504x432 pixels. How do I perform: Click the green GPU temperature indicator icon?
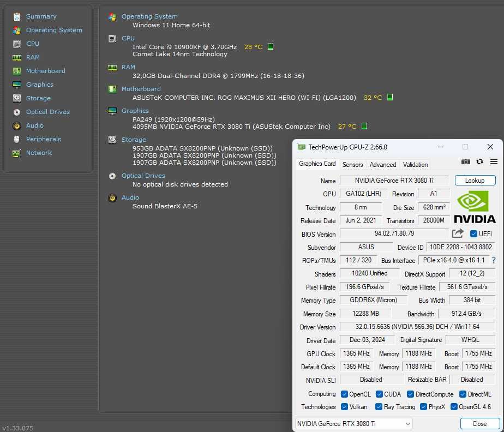click(364, 126)
